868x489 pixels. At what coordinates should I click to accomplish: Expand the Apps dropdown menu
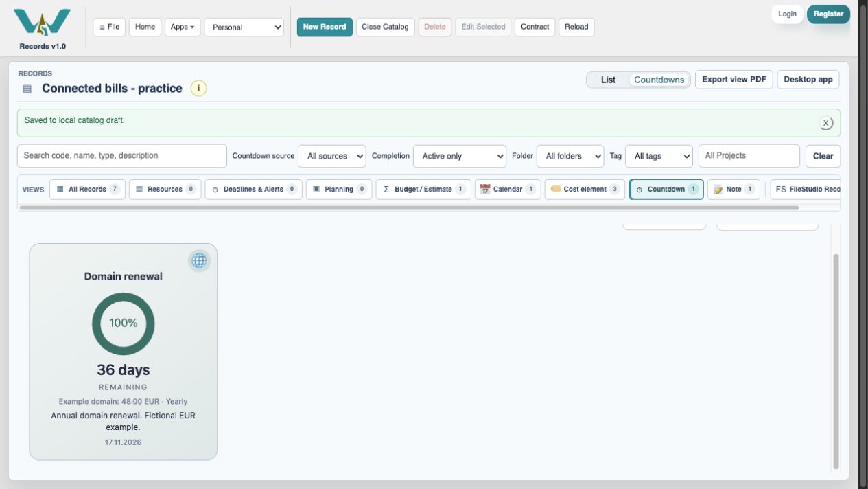click(x=183, y=27)
